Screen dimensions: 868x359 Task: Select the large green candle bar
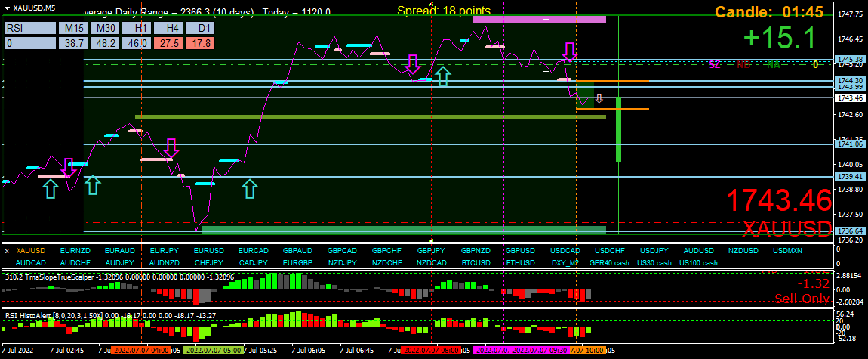[618, 130]
